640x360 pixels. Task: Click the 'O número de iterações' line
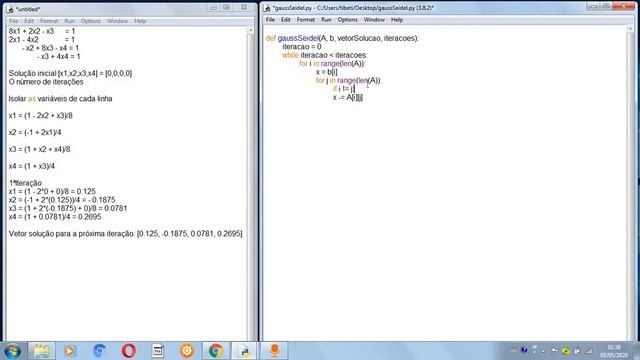46,82
